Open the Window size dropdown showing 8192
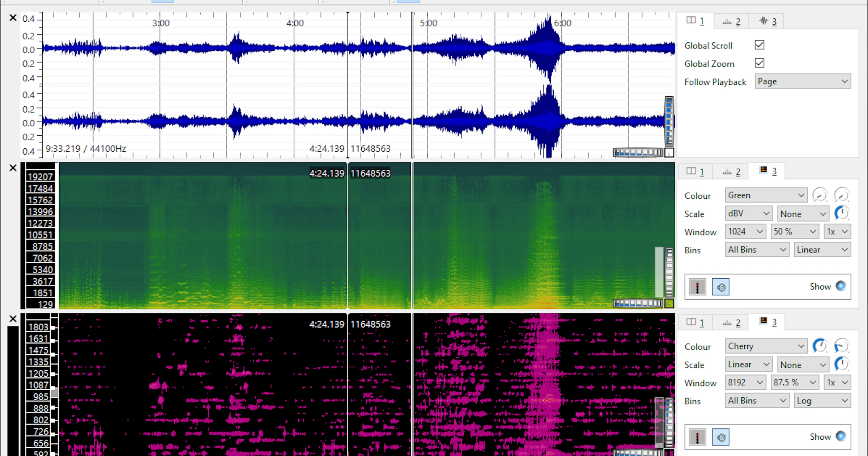Viewport: 868px width, 456px height. (745, 383)
